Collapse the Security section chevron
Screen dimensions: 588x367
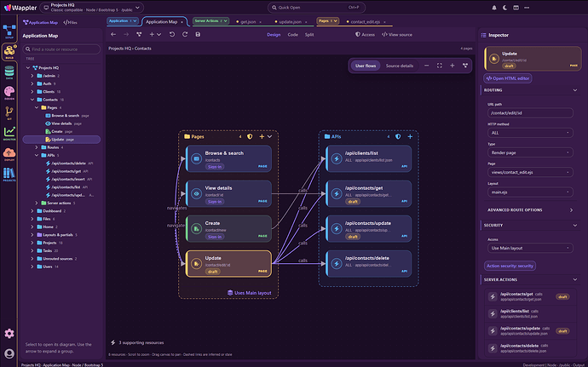(575, 226)
